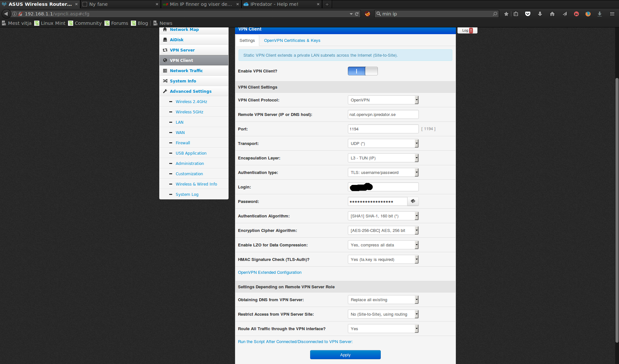Click the paper plane send icon
This screenshot has height=364, width=619.
point(565,14)
